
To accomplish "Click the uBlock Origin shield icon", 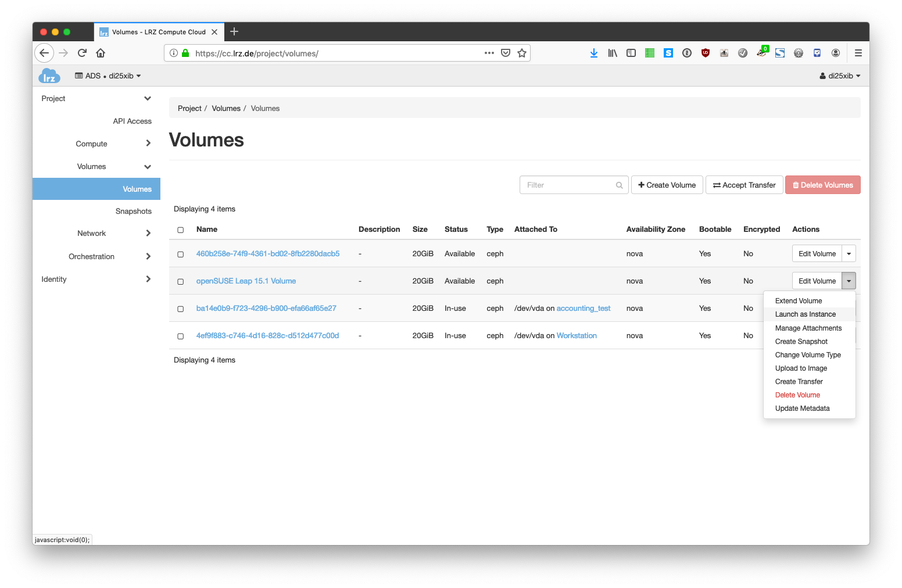I will click(705, 53).
